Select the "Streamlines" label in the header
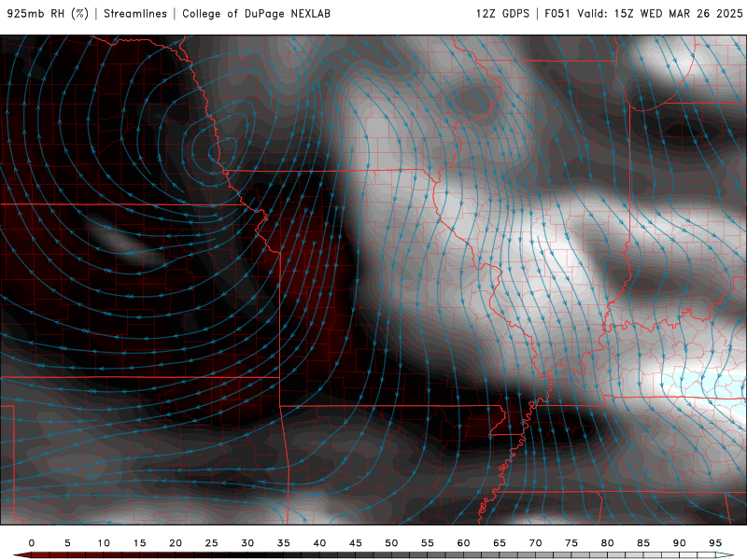Screen dimensions: 747x560 point(135,13)
